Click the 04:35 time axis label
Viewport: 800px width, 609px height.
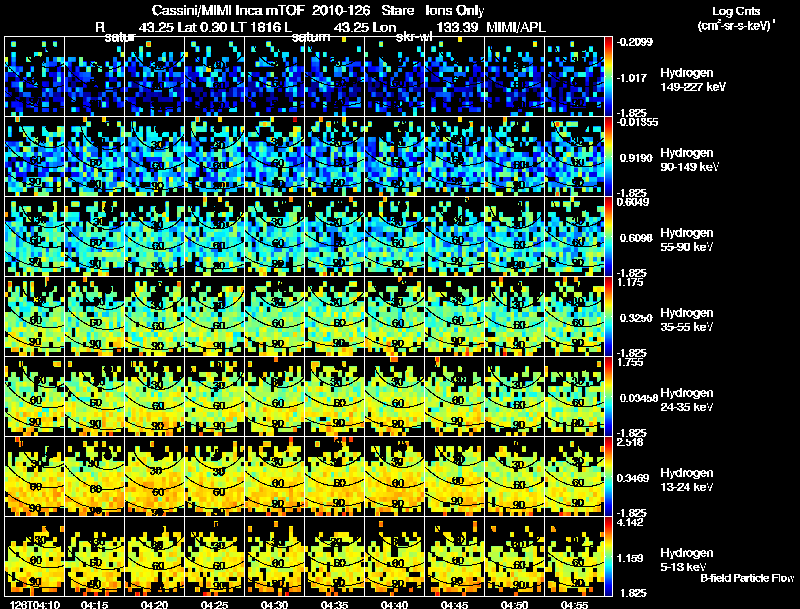[x=334, y=604]
